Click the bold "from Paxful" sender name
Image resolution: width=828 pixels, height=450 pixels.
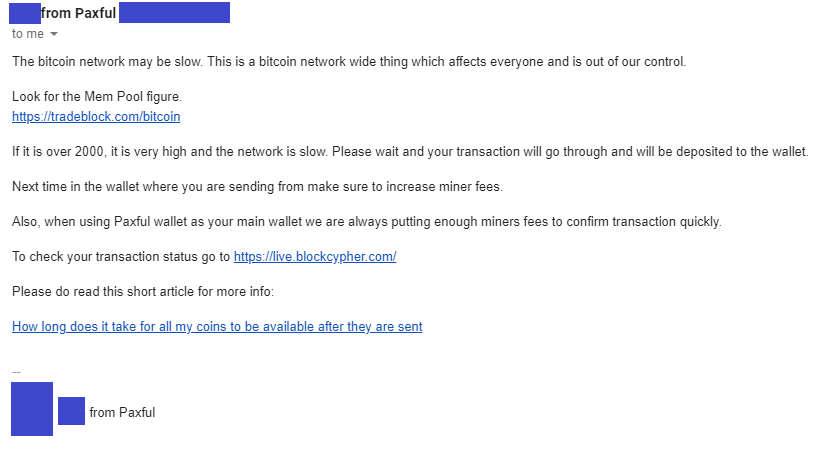click(79, 13)
